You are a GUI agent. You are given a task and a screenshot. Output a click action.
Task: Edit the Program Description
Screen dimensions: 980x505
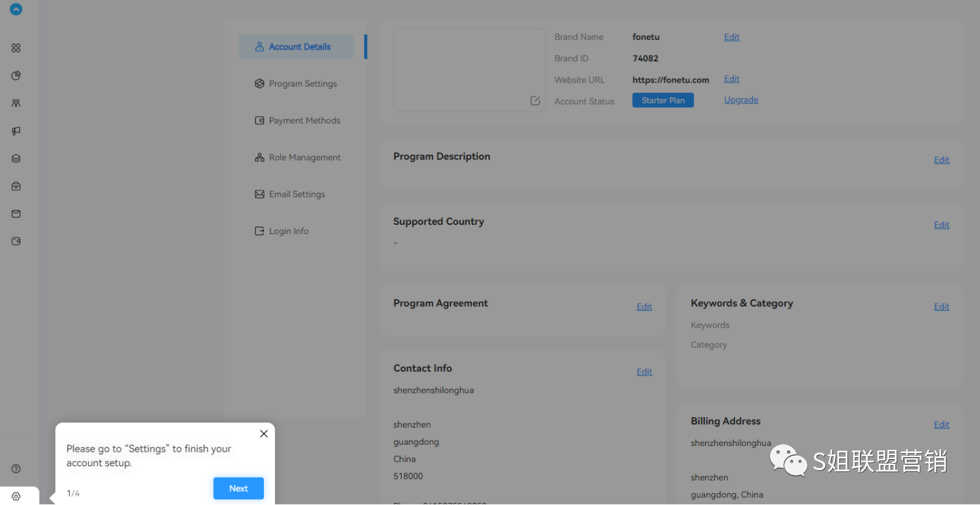click(x=942, y=160)
